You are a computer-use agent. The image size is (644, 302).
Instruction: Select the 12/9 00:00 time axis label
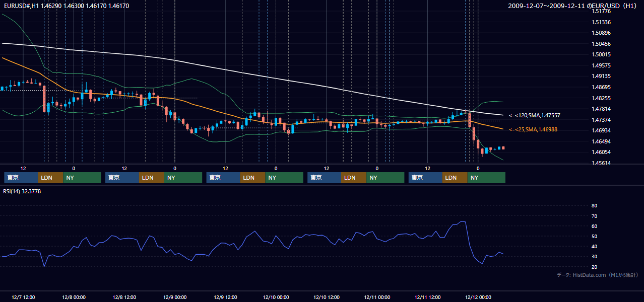(x=175, y=297)
